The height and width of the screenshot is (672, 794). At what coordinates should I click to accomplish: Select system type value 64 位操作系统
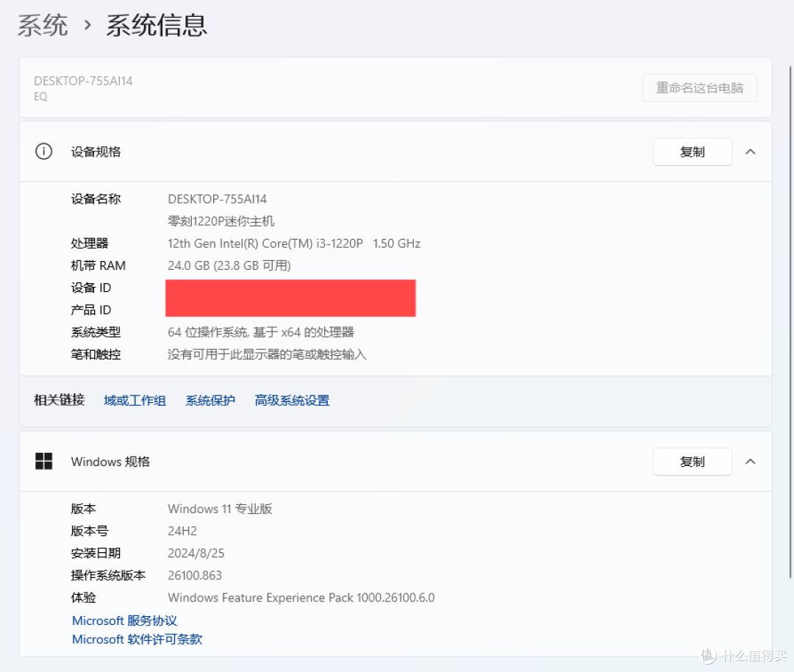coord(261,332)
